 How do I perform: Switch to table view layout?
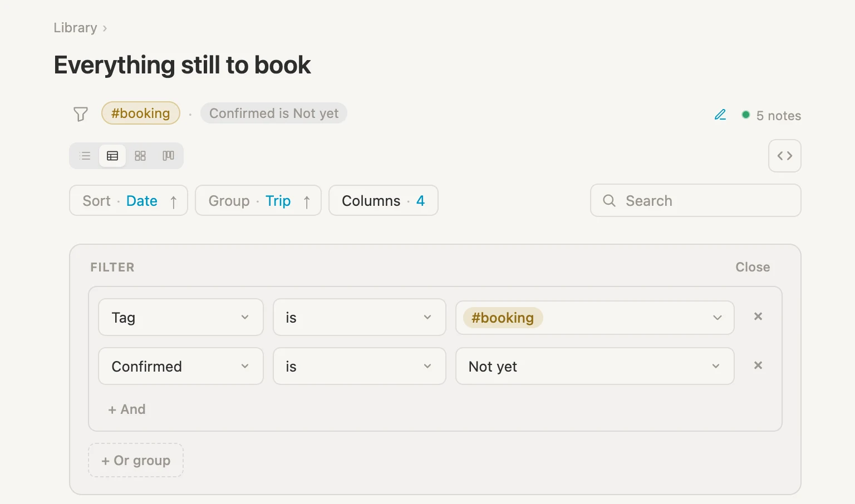pos(112,156)
